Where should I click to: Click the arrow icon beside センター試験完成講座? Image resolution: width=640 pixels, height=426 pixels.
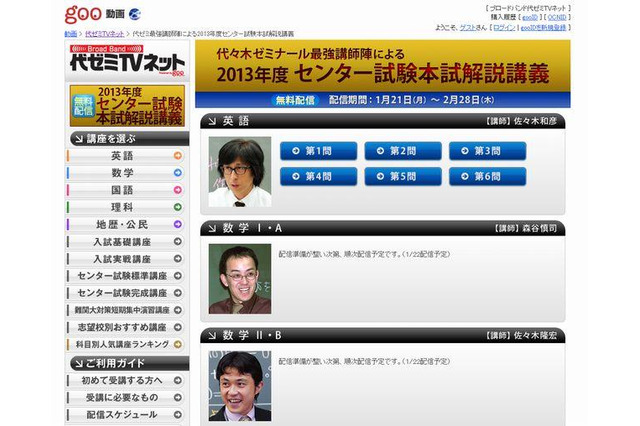coord(178,293)
